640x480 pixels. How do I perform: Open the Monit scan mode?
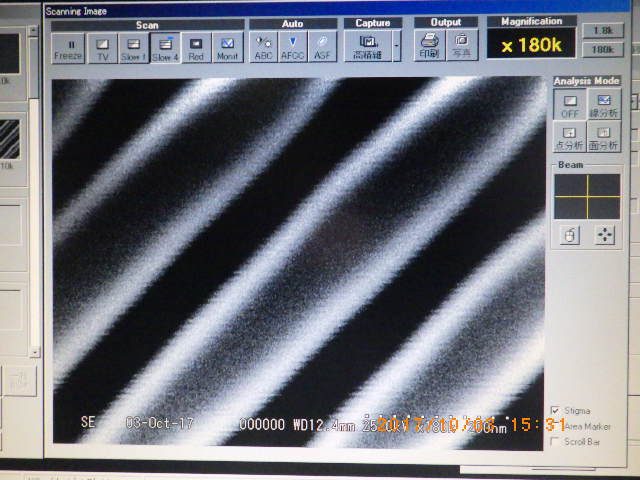(227, 48)
